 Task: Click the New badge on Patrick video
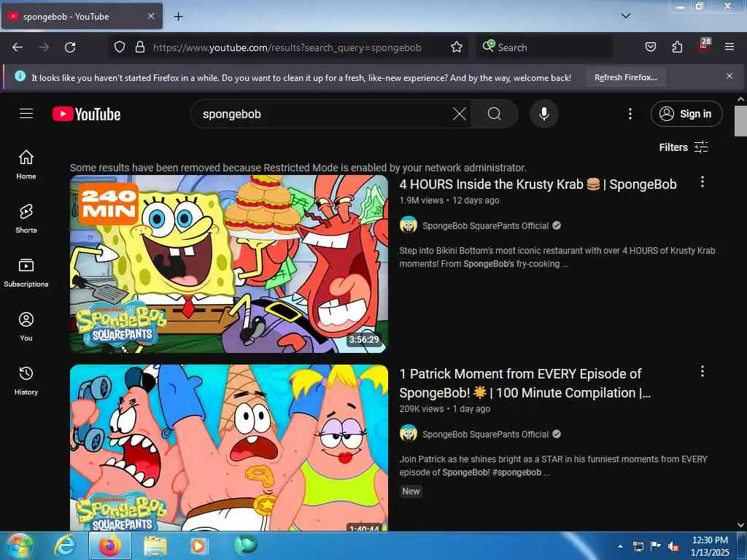tap(411, 491)
